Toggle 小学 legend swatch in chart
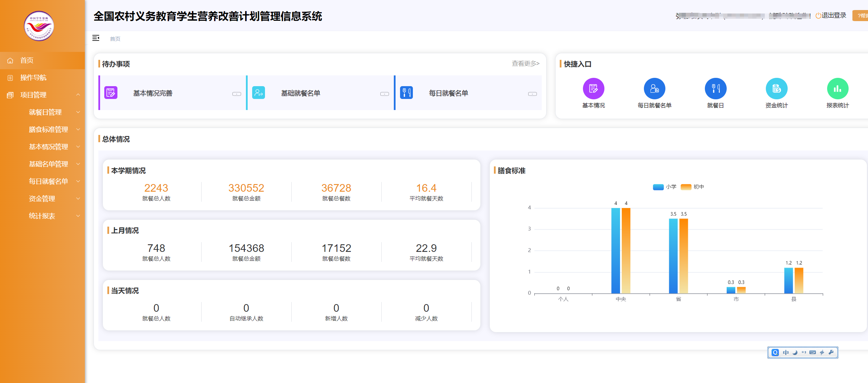This screenshot has width=868, height=383. click(x=658, y=187)
